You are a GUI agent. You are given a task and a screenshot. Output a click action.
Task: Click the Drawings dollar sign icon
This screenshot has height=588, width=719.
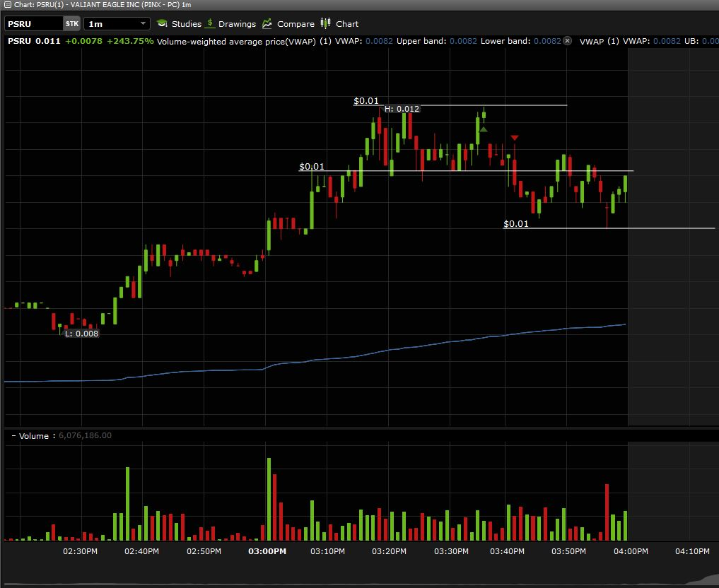click(x=210, y=23)
